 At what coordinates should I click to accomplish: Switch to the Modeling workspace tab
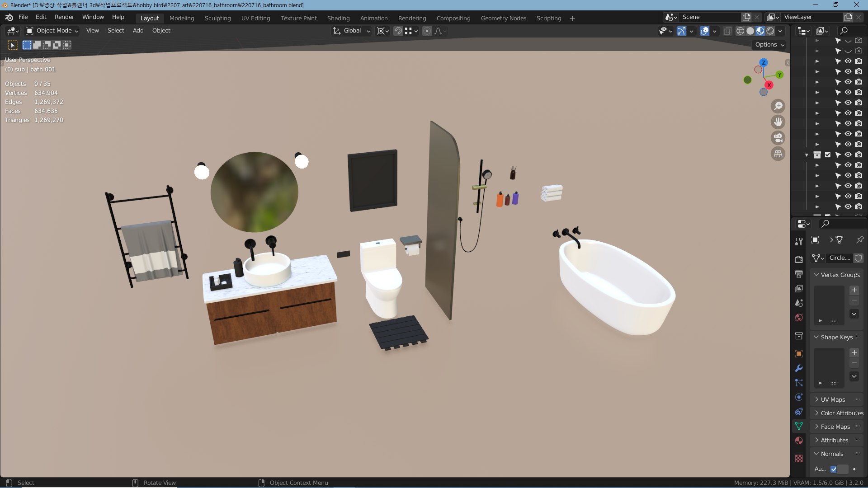(x=182, y=18)
